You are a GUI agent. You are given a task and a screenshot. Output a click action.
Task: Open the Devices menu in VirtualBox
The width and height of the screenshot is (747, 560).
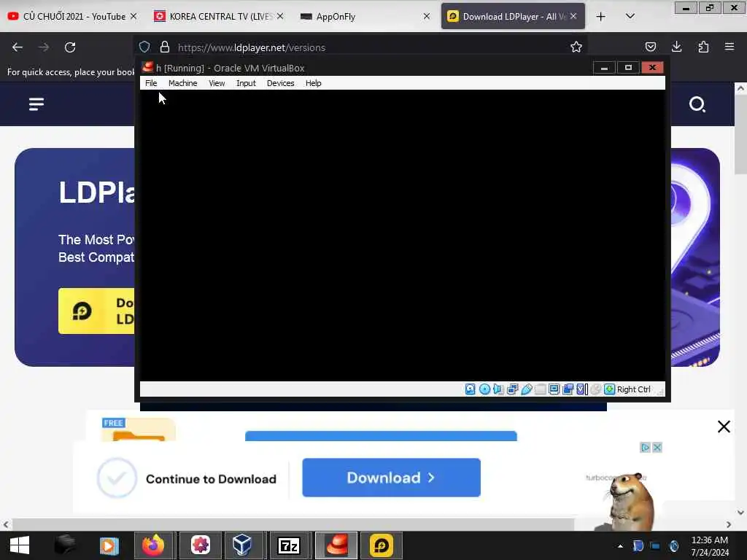click(x=280, y=83)
